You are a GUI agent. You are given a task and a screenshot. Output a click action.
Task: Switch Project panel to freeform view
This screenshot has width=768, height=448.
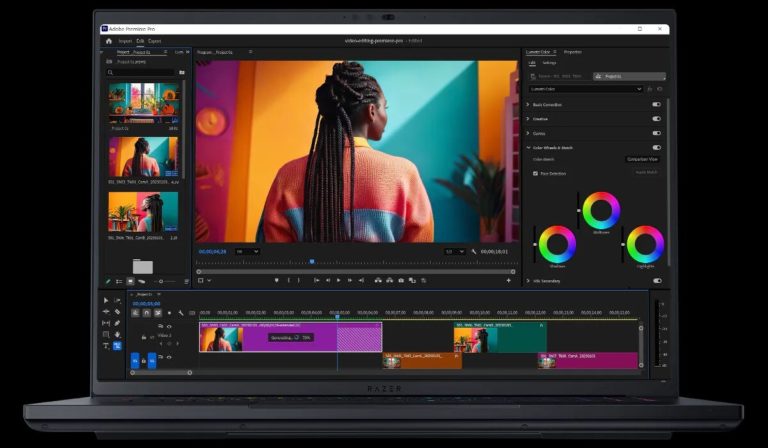pos(142,282)
